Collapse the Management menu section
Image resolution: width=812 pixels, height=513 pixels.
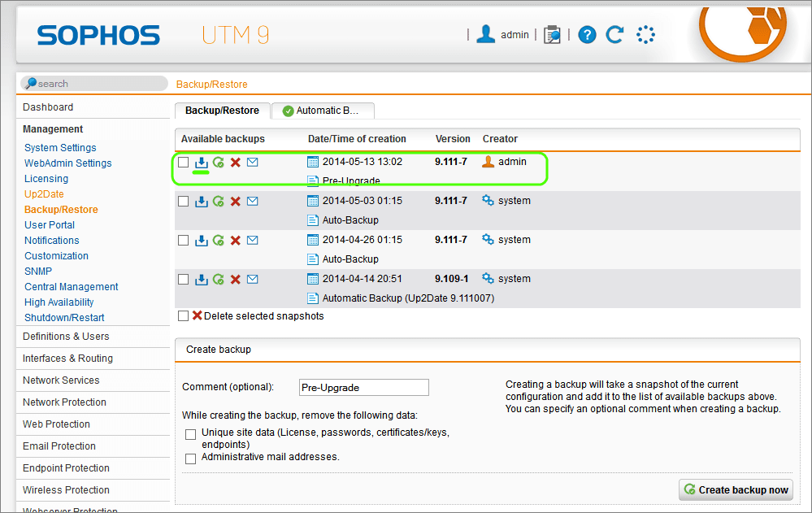coord(53,129)
